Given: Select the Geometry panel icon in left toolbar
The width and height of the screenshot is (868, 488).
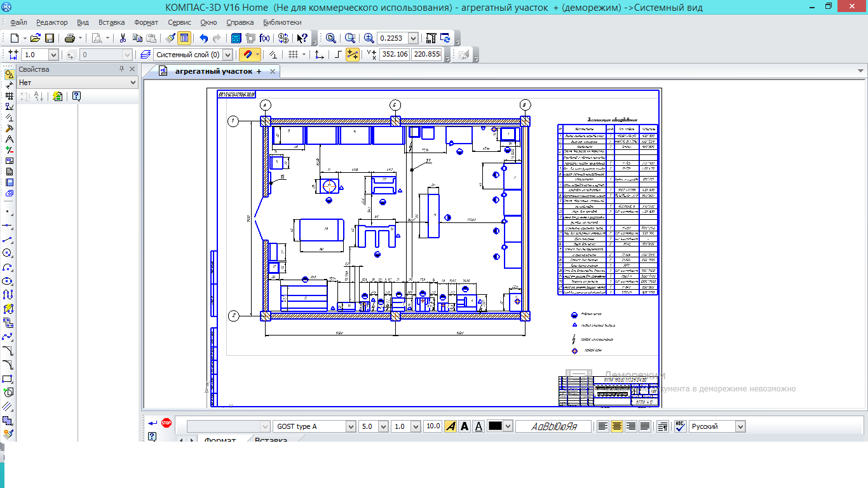Looking at the screenshot, I should 9,74.
